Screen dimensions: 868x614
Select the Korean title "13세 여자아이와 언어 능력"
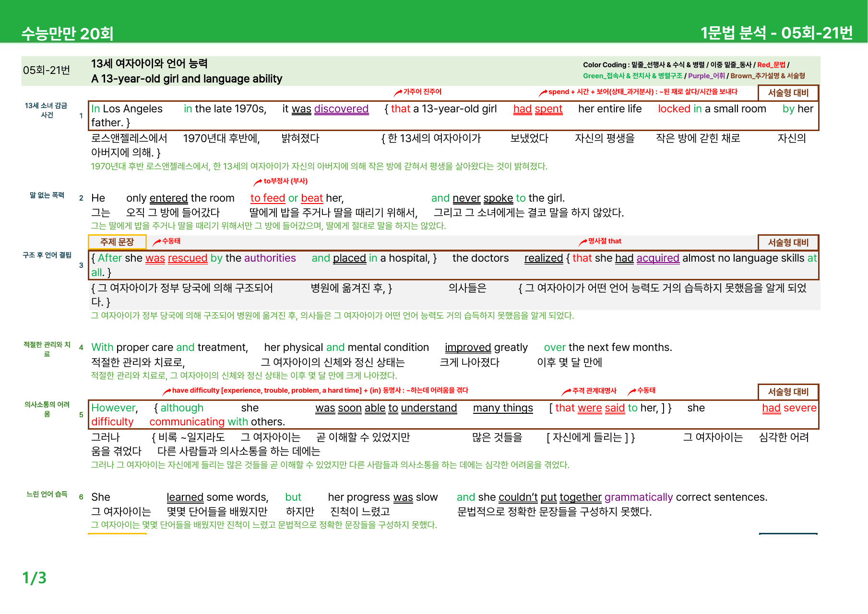[x=149, y=63]
